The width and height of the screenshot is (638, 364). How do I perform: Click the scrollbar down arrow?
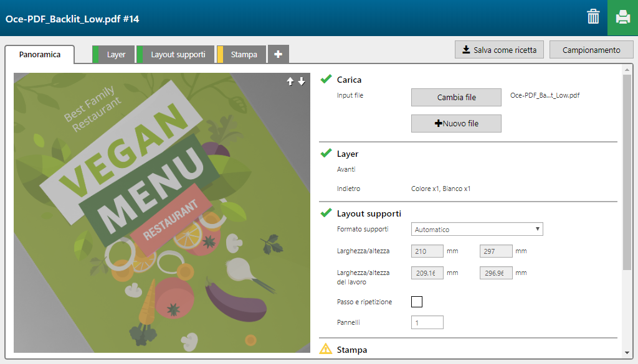pos(627,353)
